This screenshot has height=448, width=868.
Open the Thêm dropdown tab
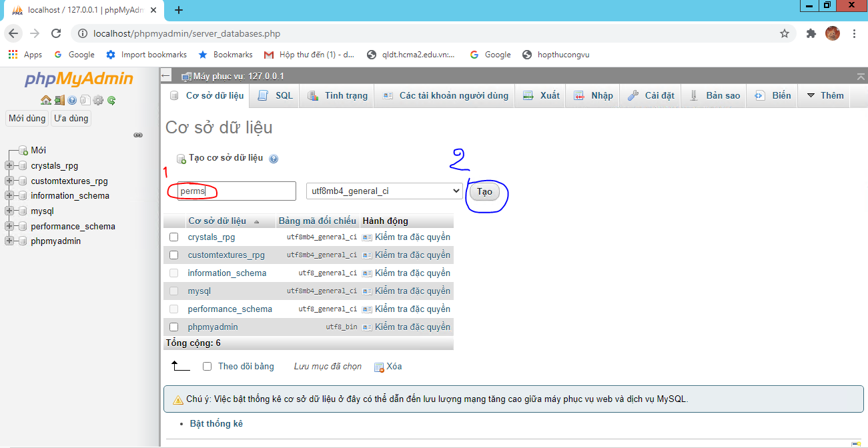(x=825, y=95)
